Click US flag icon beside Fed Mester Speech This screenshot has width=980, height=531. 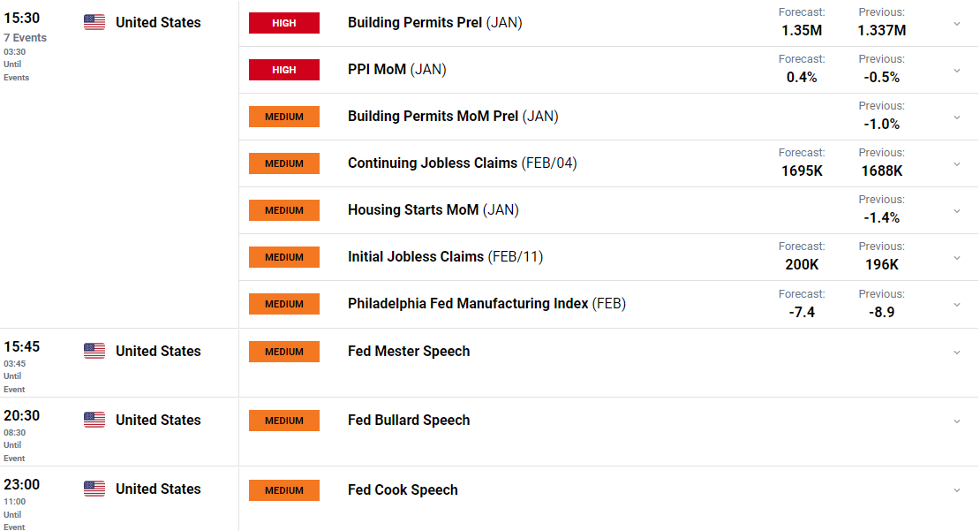(x=94, y=351)
